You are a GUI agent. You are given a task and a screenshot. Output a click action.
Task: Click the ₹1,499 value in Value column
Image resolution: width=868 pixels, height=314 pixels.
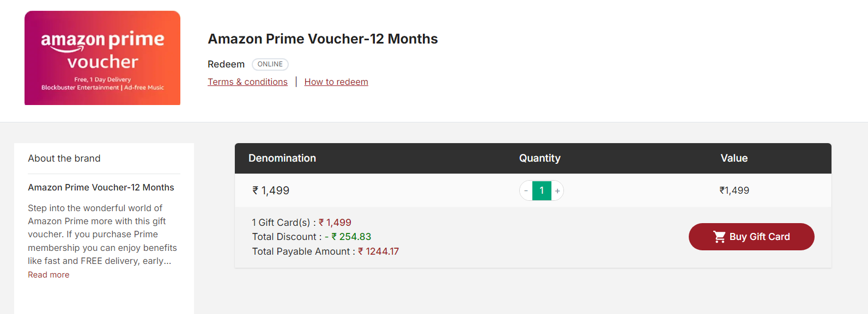tap(734, 190)
